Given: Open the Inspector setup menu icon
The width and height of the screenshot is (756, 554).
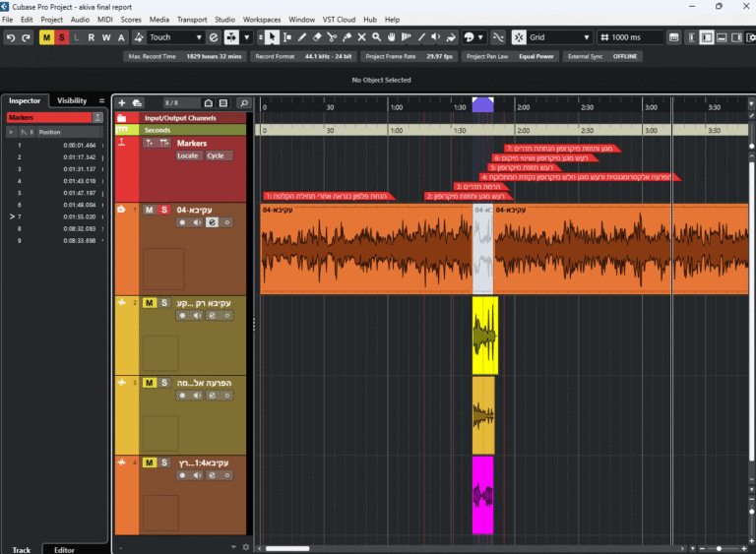Looking at the screenshot, I should click(x=101, y=100).
